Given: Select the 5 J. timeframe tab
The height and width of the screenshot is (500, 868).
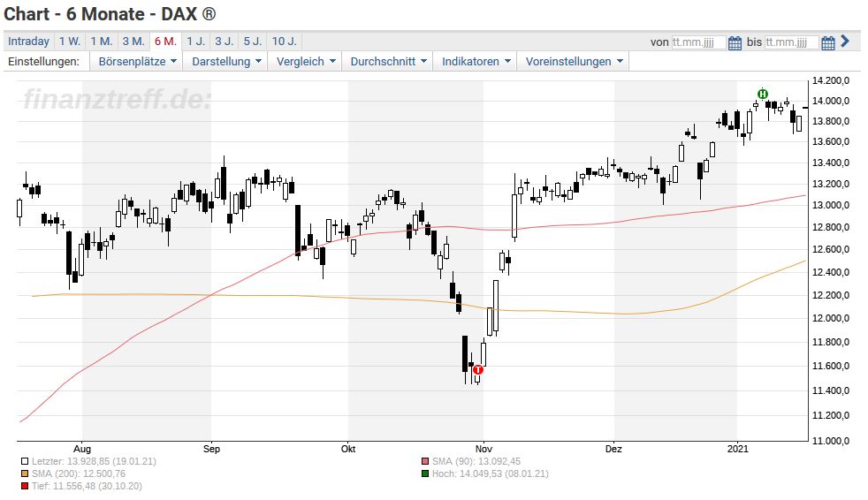Looking at the screenshot, I should click(253, 42).
